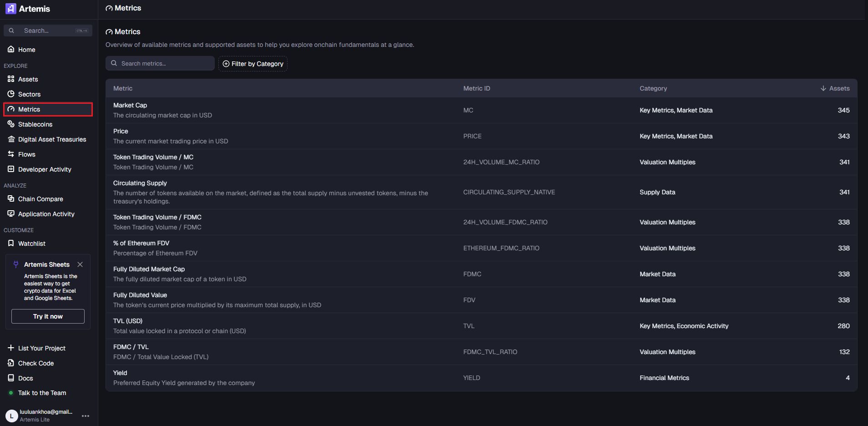The width and height of the screenshot is (868, 426).
Task: Focus the Search metrics input field
Action: pos(160,63)
